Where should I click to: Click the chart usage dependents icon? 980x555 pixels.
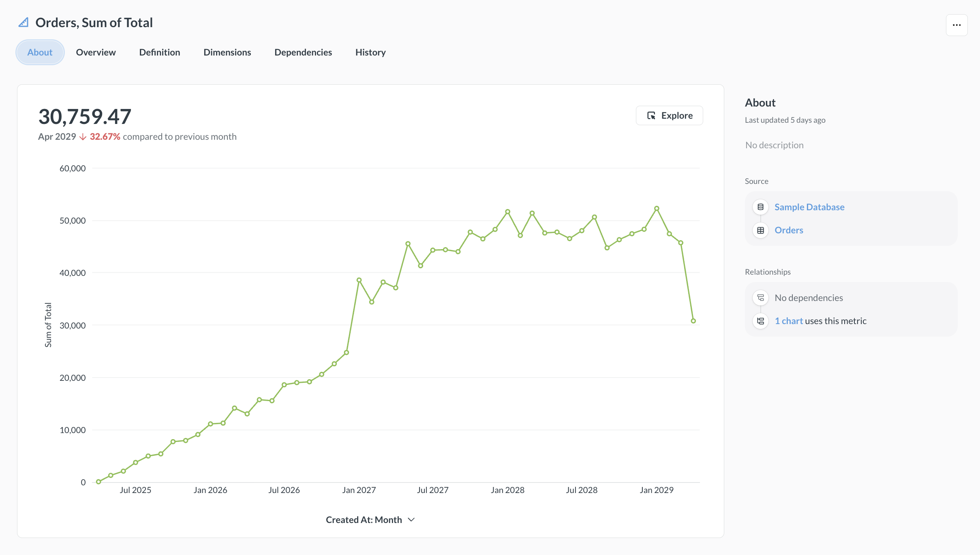[760, 321]
